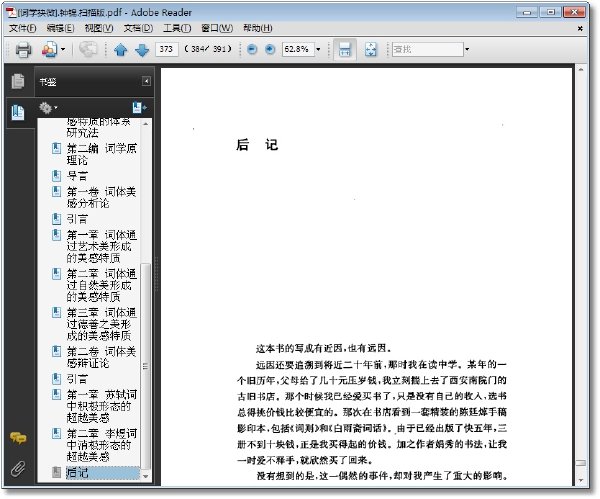
Task: Click the page number field showing 373
Action: click(166, 49)
